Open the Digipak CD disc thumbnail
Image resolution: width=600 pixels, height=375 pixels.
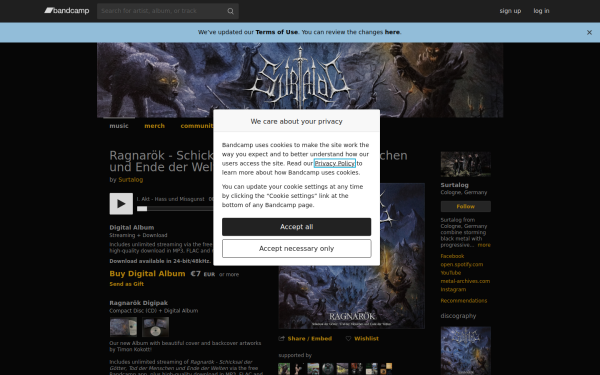coord(155,327)
